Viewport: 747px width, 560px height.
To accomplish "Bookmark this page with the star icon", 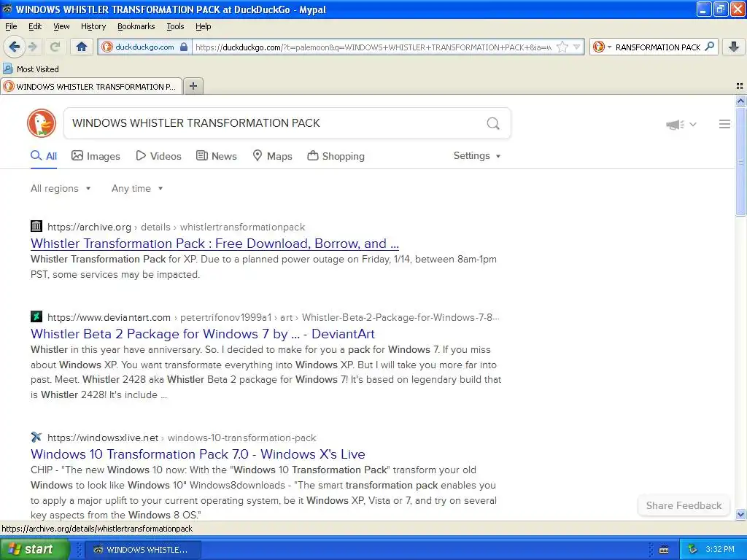I will click(562, 47).
